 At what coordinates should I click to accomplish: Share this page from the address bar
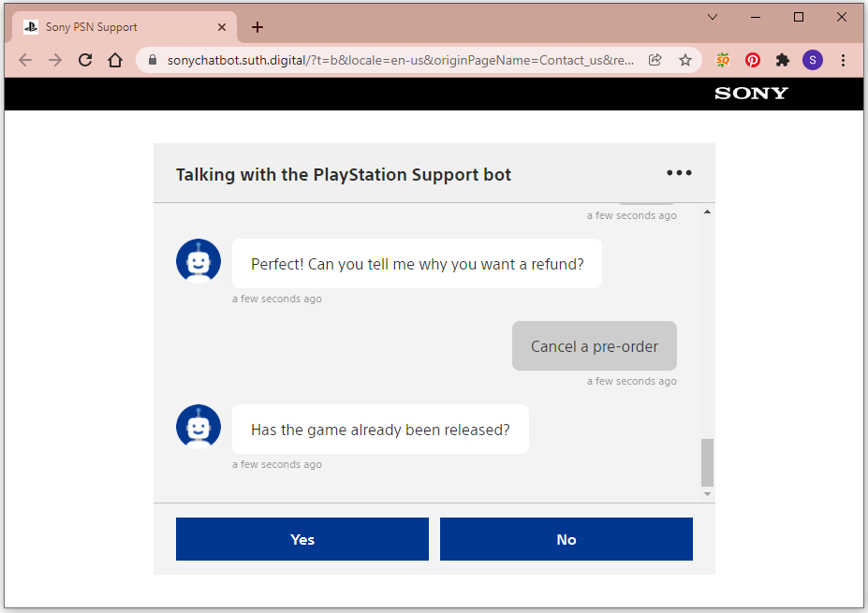(x=655, y=60)
